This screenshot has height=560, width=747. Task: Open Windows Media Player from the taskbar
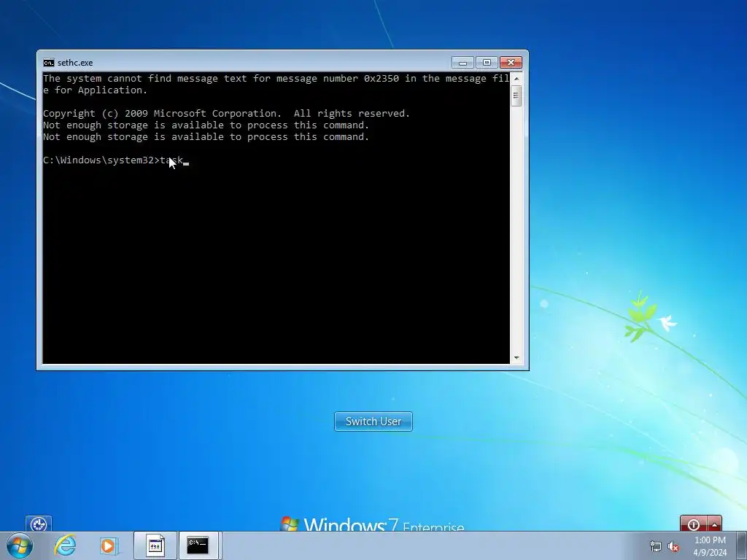[109, 545]
